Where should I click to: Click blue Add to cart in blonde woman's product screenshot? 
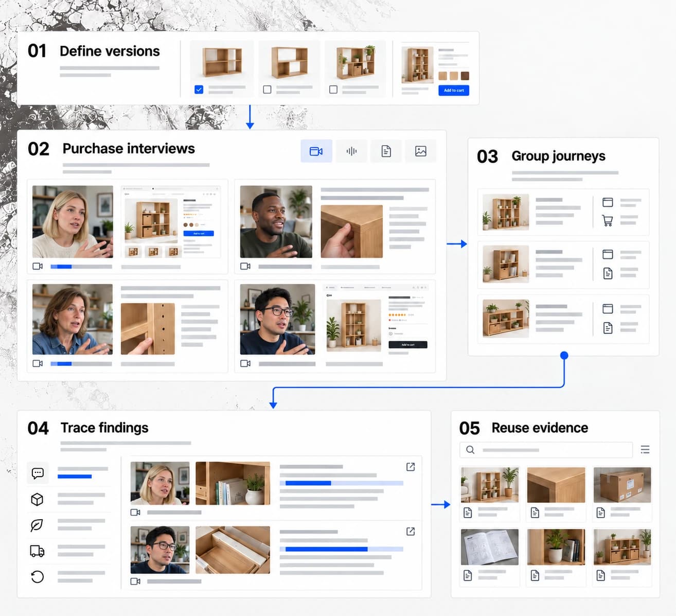click(199, 234)
